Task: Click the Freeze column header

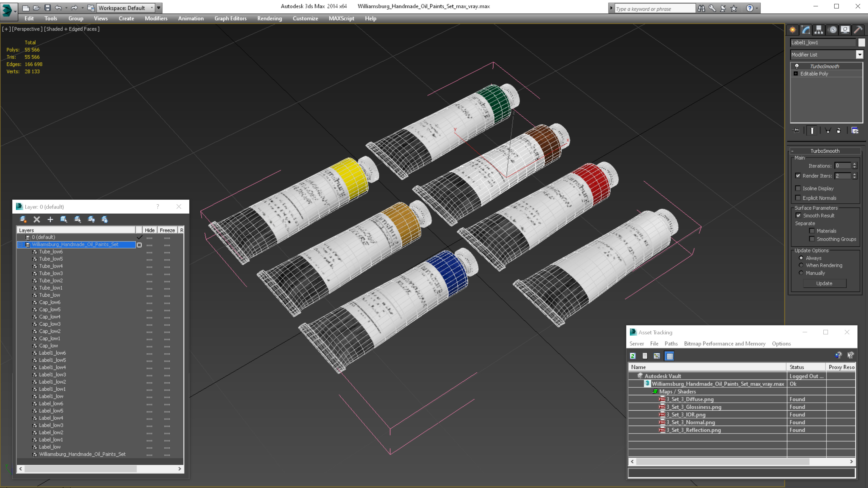Action: click(x=167, y=230)
